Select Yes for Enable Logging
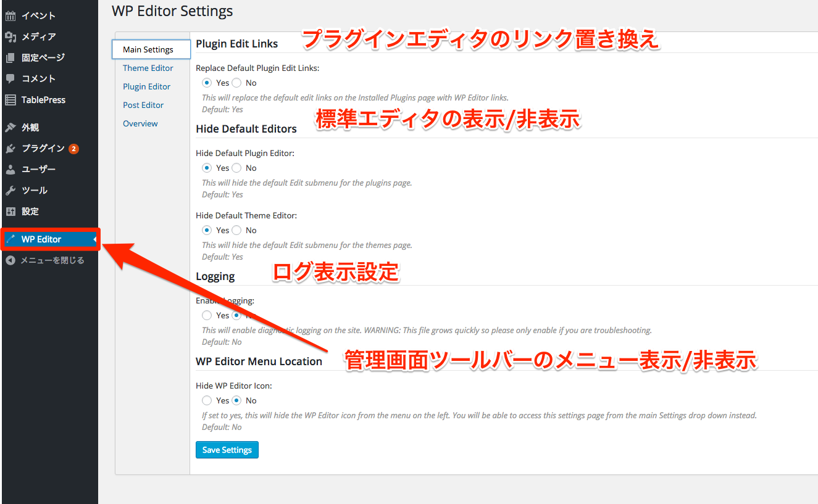The image size is (818, 504). click(x=207, y=315)
